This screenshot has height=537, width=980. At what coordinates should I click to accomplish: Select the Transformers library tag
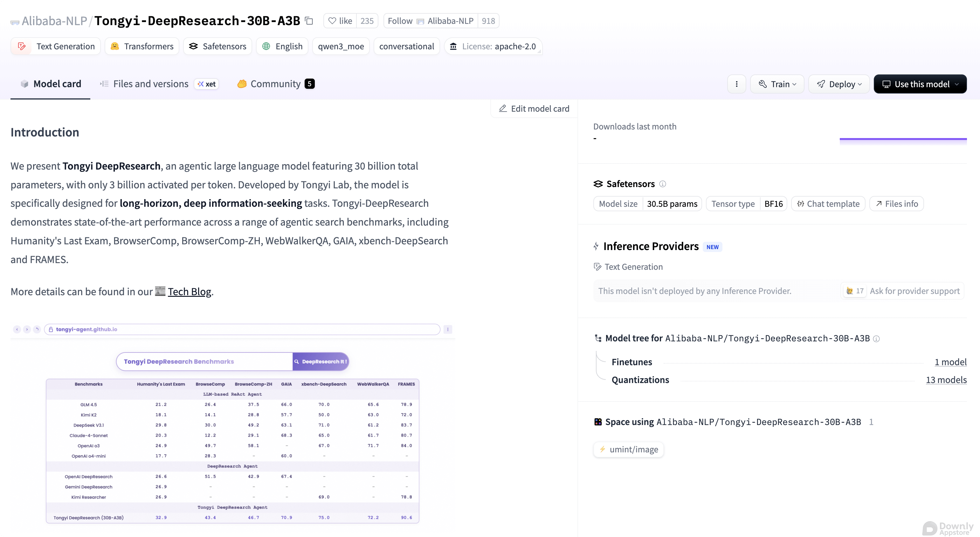click(142, 46)
